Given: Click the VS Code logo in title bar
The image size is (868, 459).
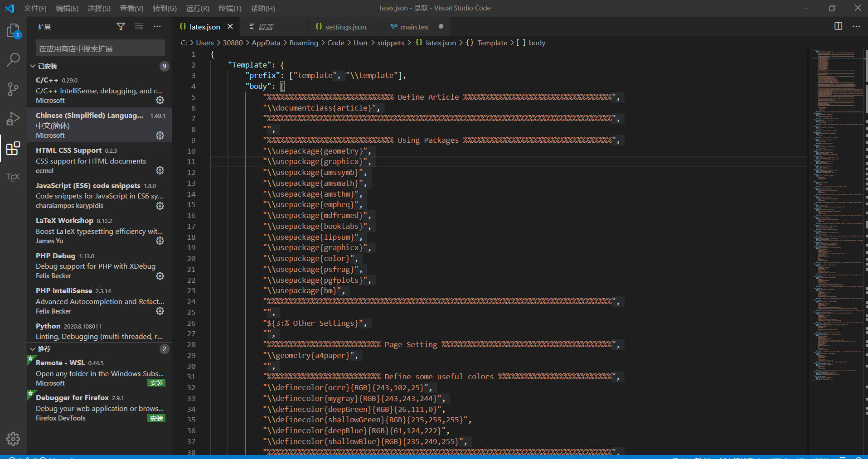Looking at the screenshot, I should click(x=10, y=8).
